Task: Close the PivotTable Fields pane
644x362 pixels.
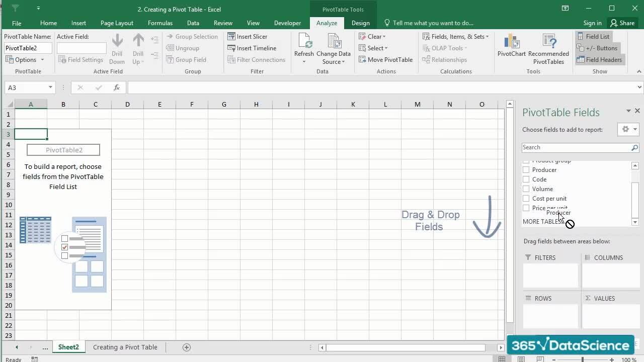Action: coord(637,111)
